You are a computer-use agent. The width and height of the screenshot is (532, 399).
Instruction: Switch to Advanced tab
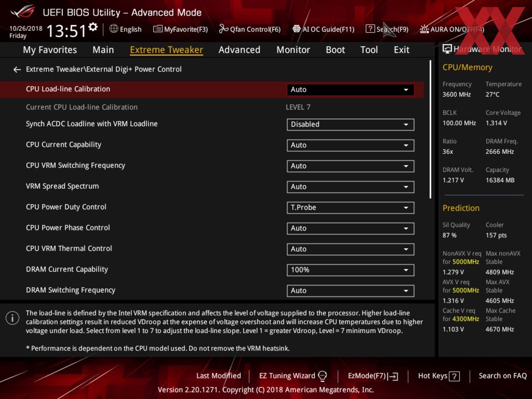click(x=239, y=50)
